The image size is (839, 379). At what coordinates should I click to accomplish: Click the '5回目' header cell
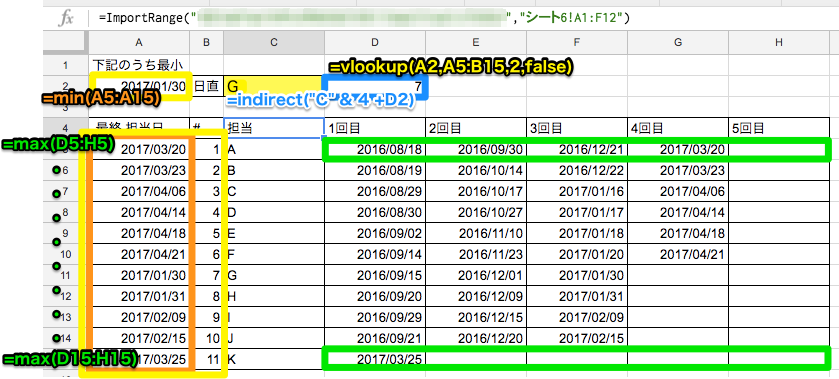(779, 128)
